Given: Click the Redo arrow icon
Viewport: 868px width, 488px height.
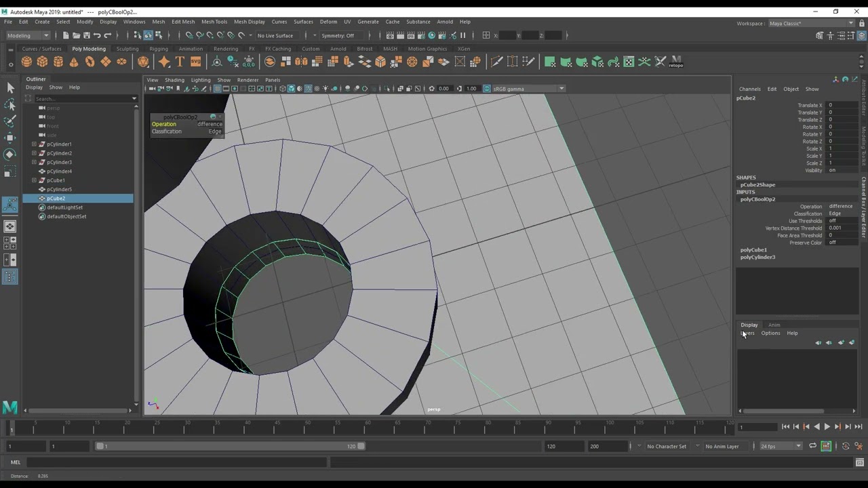Looking at the screenshot, I should [107, 35].
